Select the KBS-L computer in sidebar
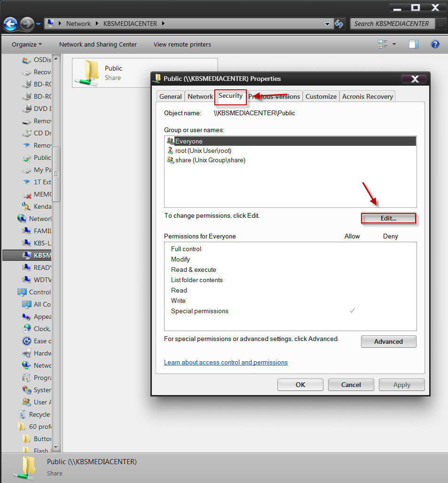 point(37,243)
